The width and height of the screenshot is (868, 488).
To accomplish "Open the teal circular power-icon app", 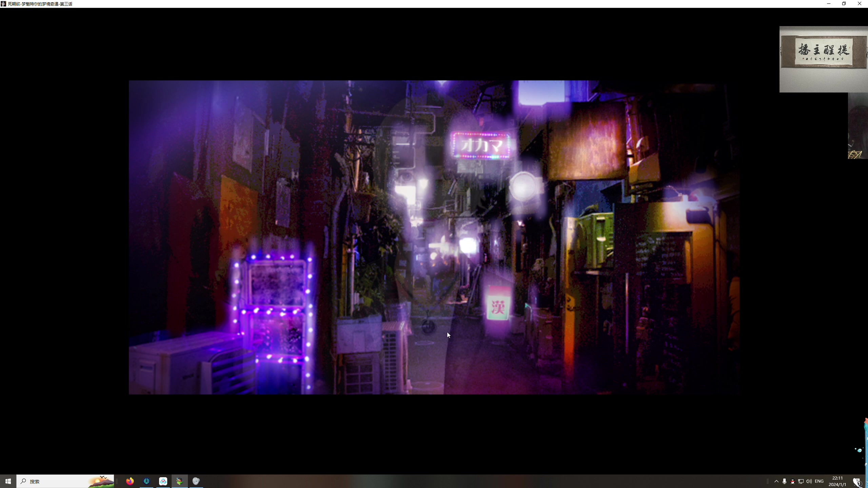I will pyautogui.click(x=146, y=481).
